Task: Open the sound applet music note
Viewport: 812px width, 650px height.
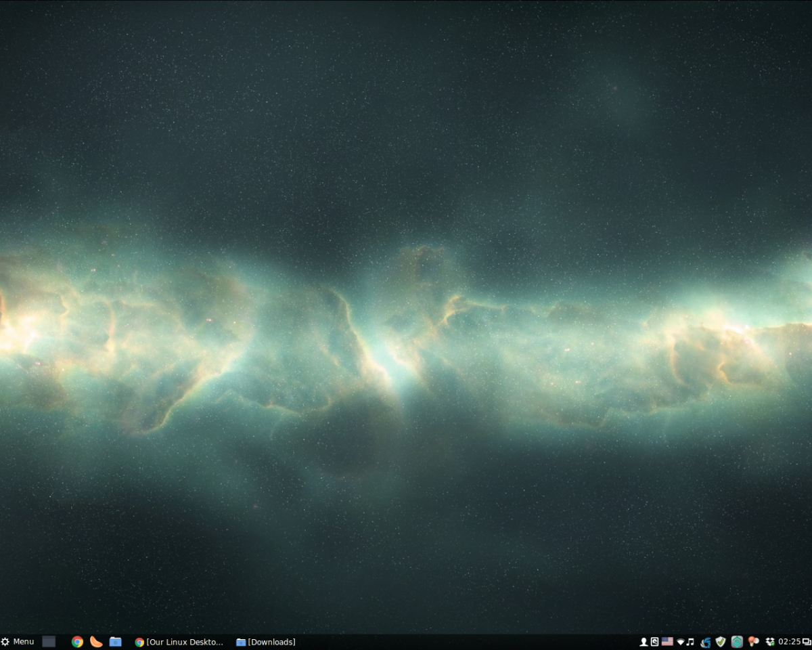Action: click(x=690, y=642)
